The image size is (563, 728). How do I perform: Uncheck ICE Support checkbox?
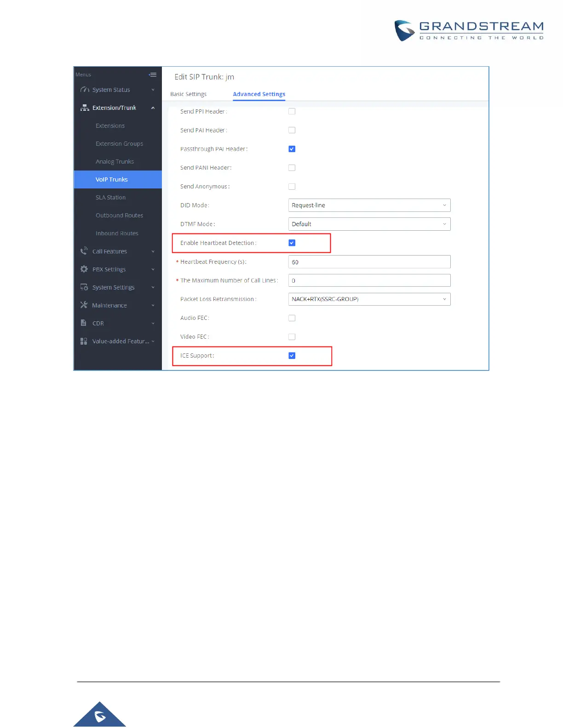click(292, 356)
